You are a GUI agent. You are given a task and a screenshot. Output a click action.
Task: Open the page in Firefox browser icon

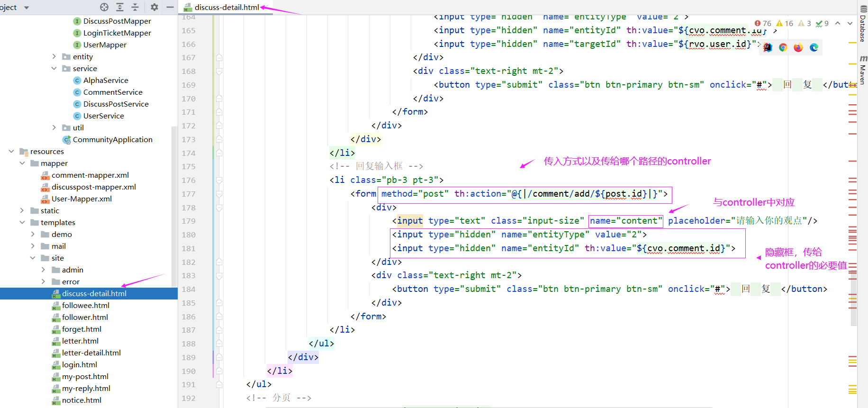click(798, 47)
